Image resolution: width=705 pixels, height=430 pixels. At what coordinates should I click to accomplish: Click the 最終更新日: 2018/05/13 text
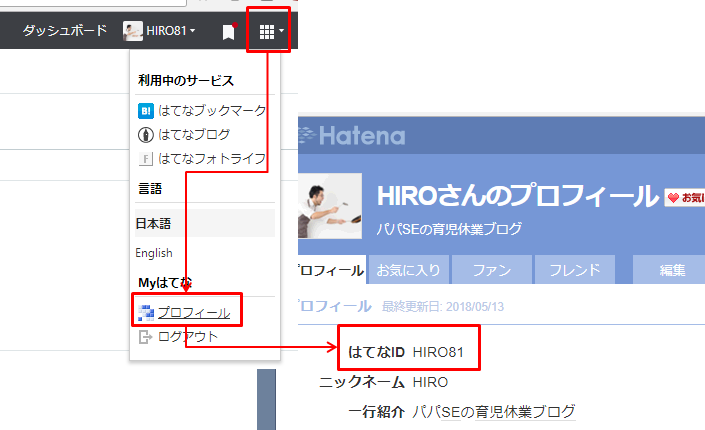(443, 307)
